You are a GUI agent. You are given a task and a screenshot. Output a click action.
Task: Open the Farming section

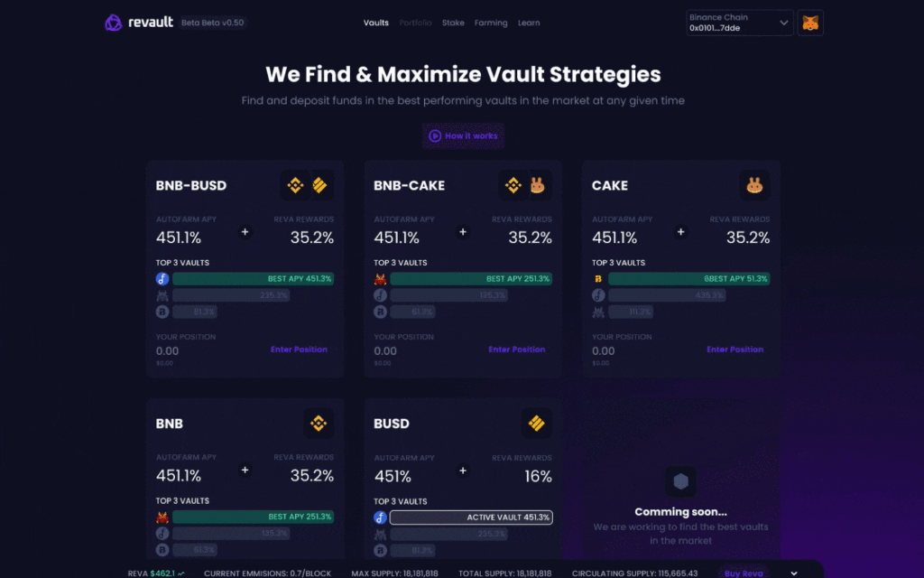pos(491,23)
